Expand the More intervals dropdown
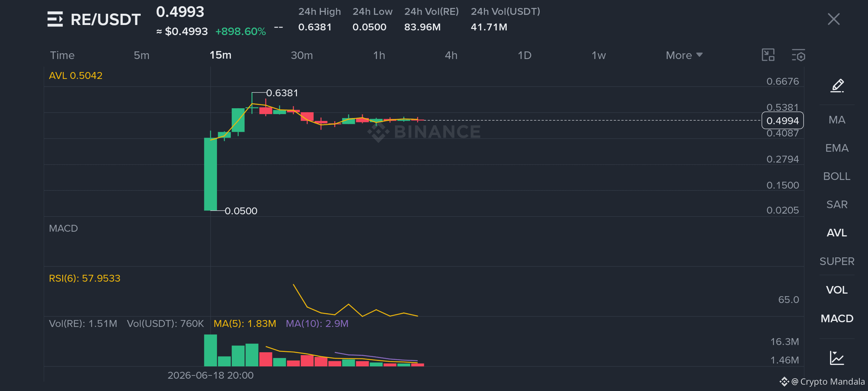 pyautogui.click(x=684, y=55)
